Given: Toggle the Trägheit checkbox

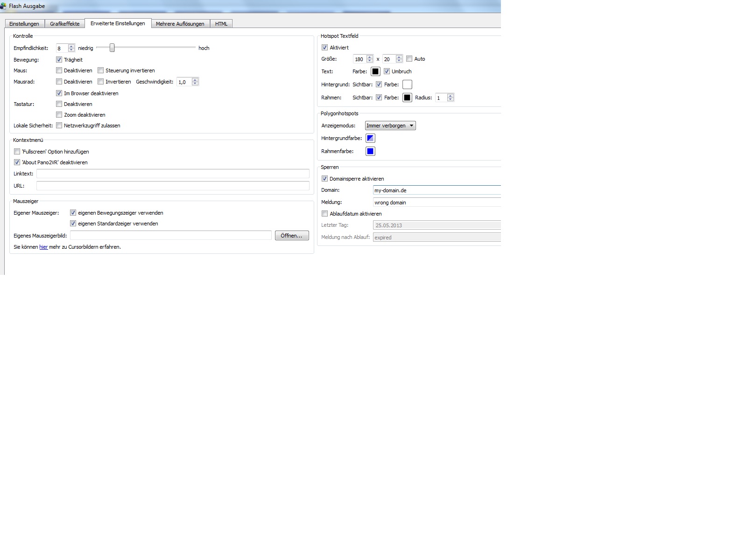Looking at the screenshot, I should pyautogui.click(x=59, y=60).
